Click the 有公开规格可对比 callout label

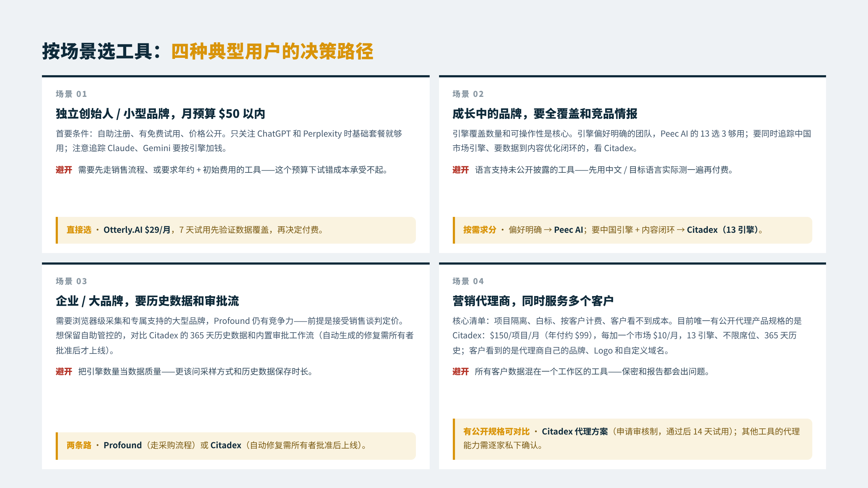tap(496, 432)
